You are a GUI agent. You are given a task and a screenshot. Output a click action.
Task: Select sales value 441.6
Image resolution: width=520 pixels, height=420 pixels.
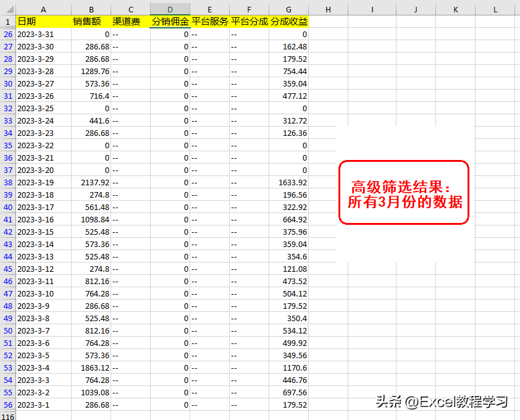click(x=91, y=121)
